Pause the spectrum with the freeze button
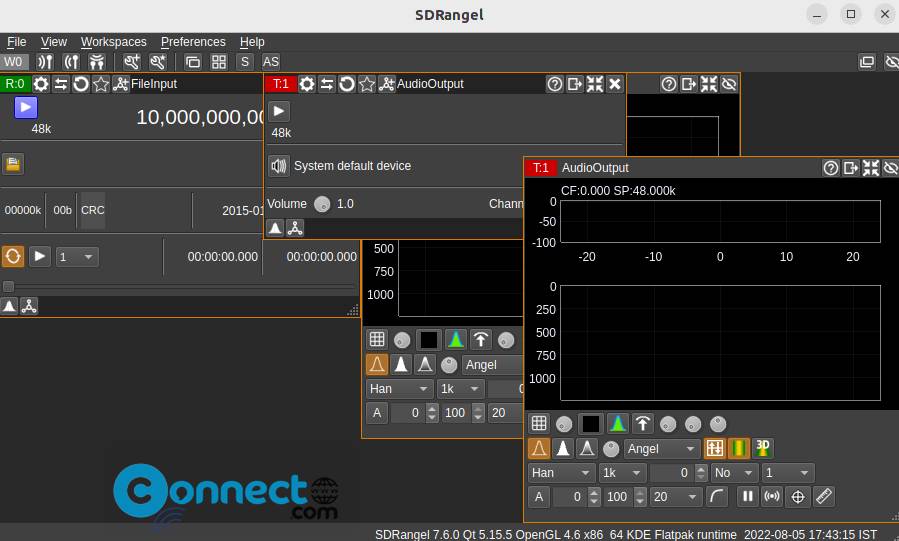The height and width of the screenshot is (541, 899). point(748,496)
